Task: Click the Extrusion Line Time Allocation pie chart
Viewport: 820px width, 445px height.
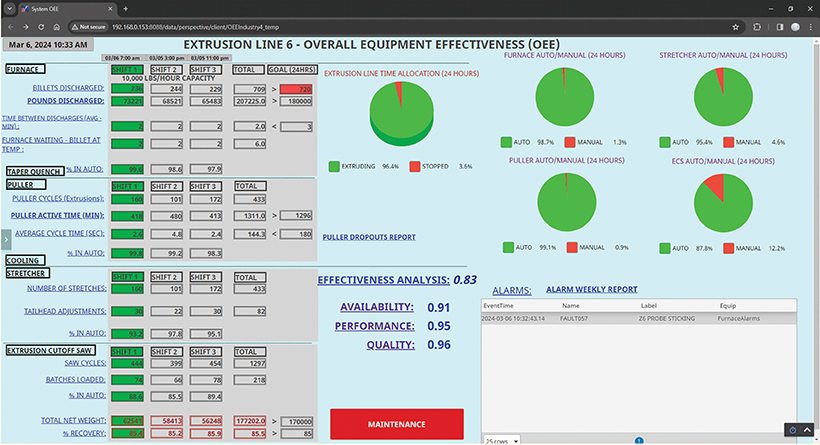Action: [x=402, y=113]
